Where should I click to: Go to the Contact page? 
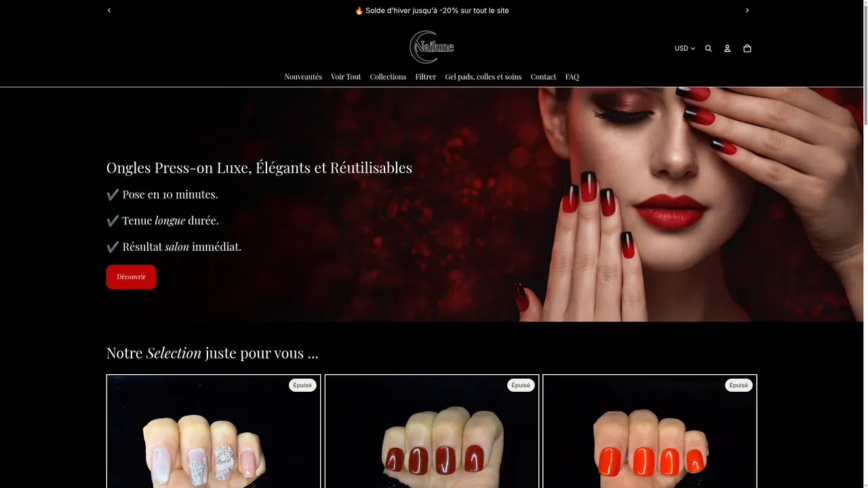[543, 77]
